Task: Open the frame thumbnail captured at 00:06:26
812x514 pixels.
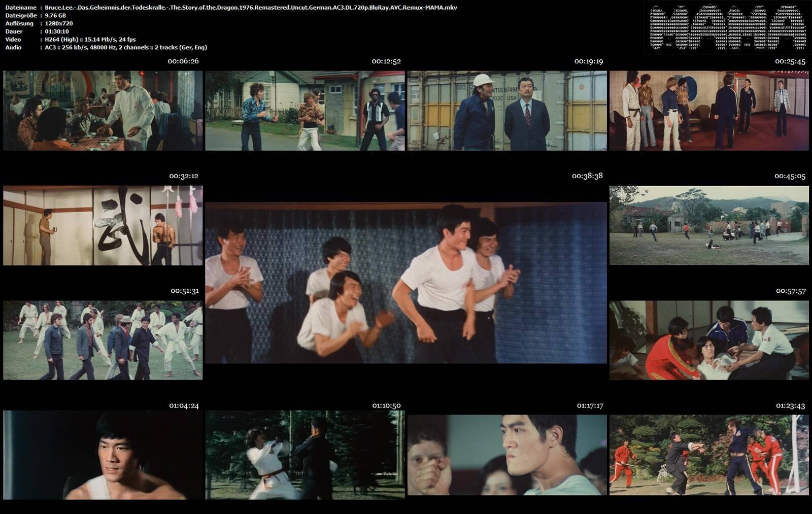Action: 103,110
